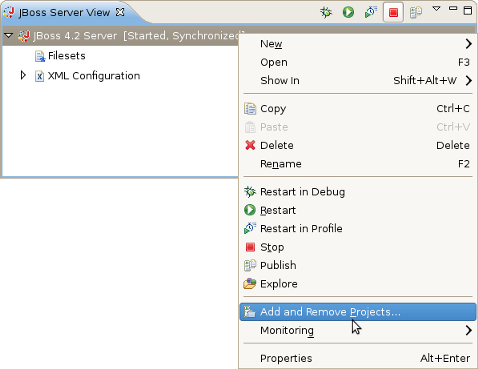The height and width of the screenshot is (369, 478).
Task: Open the New submenu
Action: (x=358, y=44)
